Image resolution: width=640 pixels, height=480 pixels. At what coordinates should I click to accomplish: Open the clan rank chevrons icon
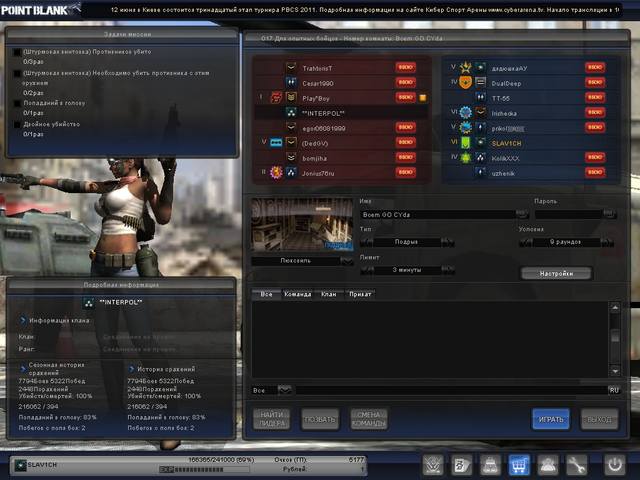coord(433,464)
